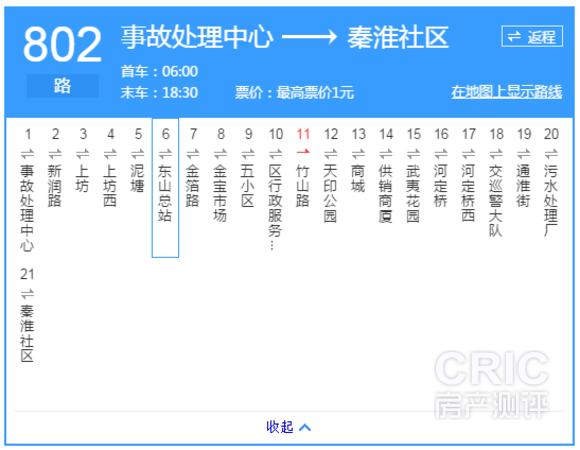Open 在地图上显示路线 map link
Screen dimensions: 580x450
click(506, 92)
